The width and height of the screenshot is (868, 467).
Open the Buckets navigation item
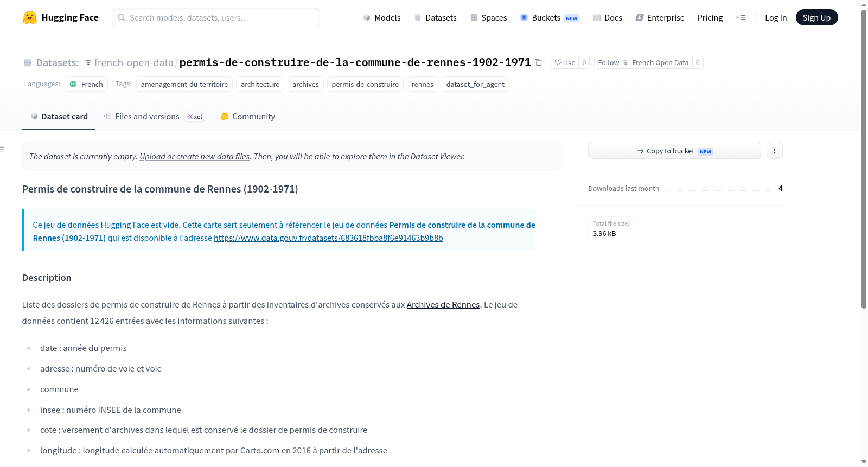tap(550, 17)
